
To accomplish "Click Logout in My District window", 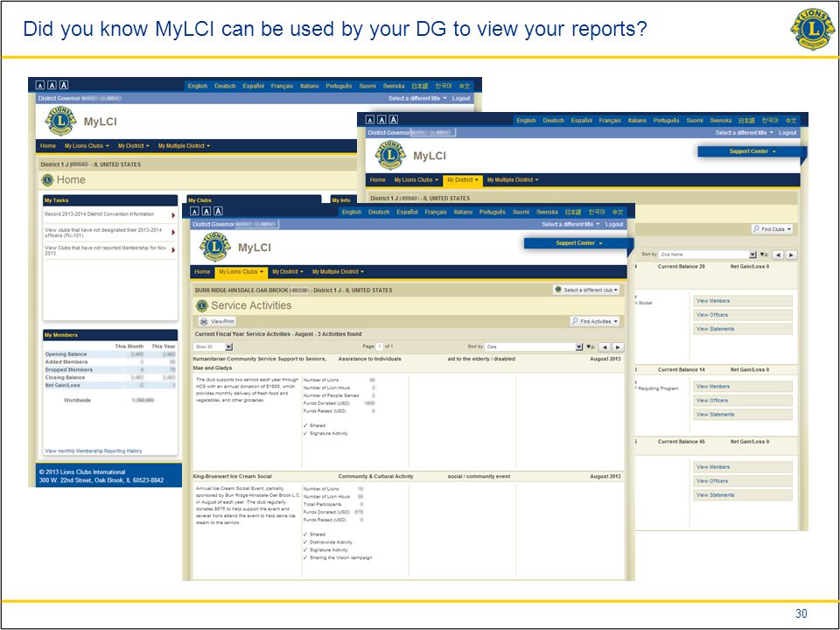I will pyautogui.click(x=787, y=132).
